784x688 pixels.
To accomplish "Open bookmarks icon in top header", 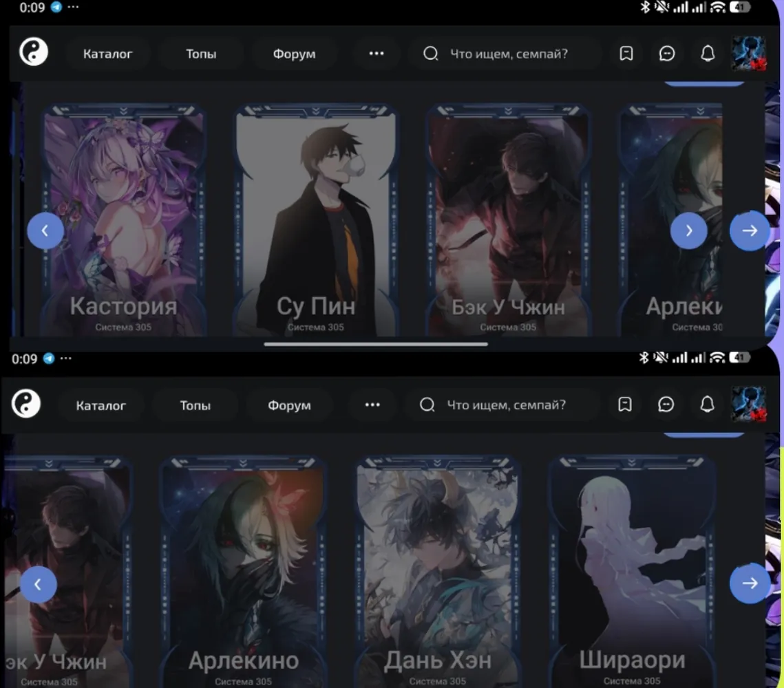I will [626, 54].
